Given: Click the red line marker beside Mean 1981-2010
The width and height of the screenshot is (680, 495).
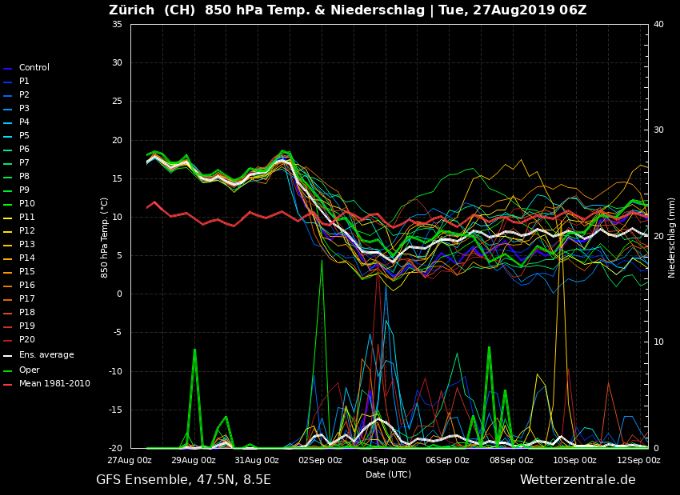Looking at the screenshot, I should [8, 385].
